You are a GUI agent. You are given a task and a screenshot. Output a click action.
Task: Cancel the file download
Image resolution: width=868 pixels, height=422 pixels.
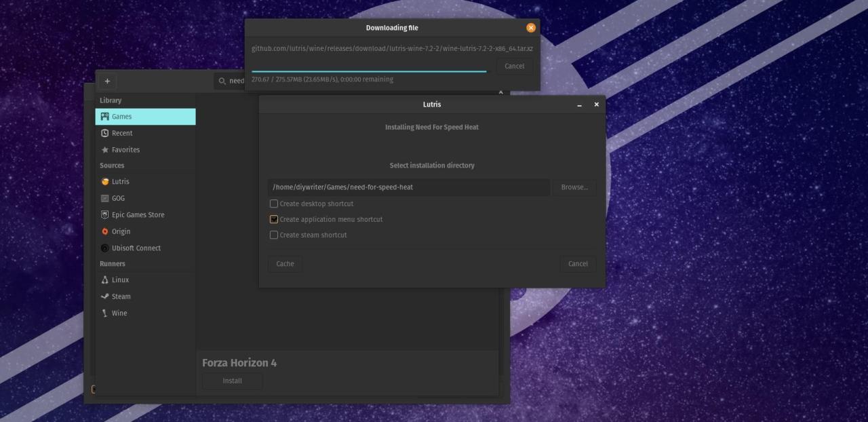coord(514,66)
